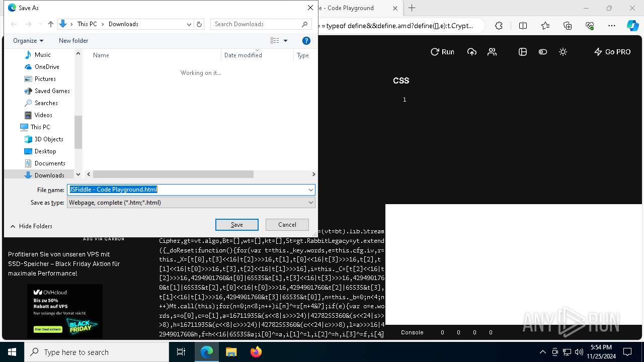Open Edge settings and more menu
This screenshot has width=644, height=362.
(612, 26)
